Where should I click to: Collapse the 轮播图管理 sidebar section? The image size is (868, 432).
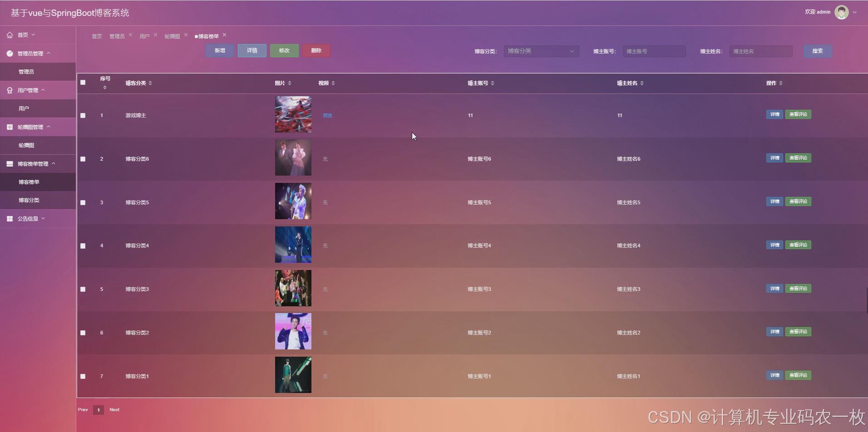tap(49, 127)
